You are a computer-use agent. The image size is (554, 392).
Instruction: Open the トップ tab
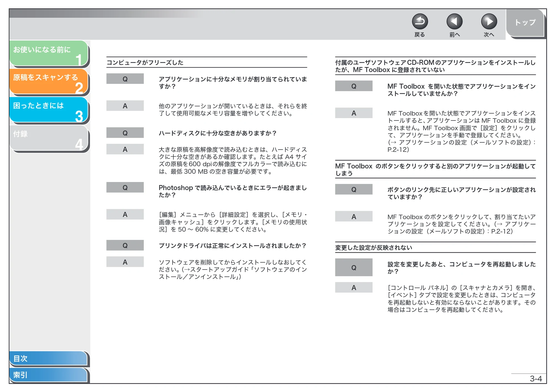click(525, 23)
